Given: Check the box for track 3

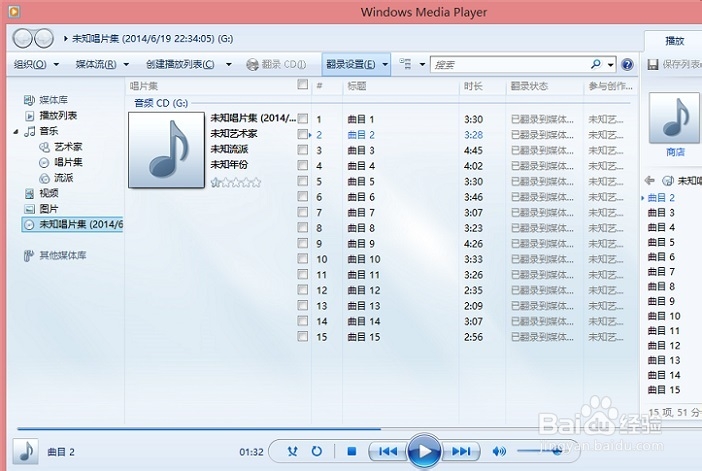Looking at the screenshot, I should [303, 150].
